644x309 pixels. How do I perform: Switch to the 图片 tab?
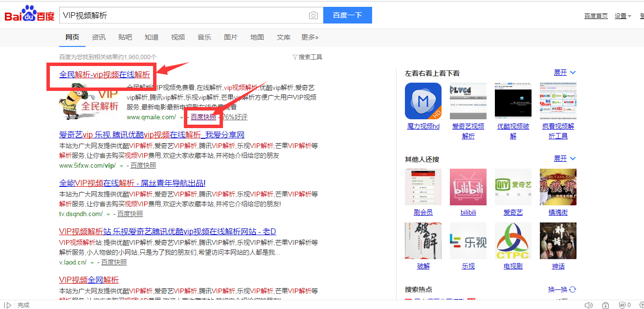point(231,37)
